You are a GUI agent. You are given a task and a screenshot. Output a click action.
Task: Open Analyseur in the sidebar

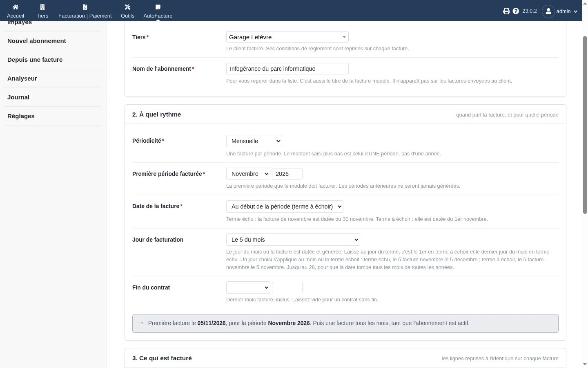pos(22,79)
